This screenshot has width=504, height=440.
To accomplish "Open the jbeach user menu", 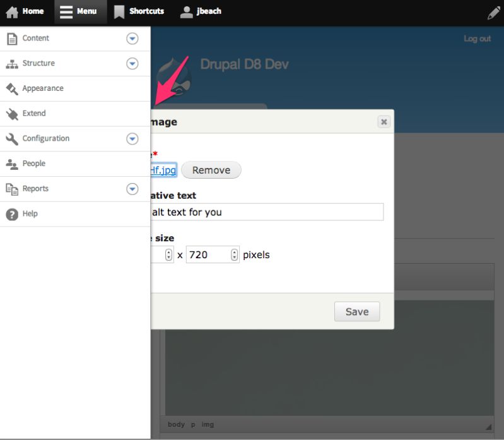I will [x=201, y=11].
